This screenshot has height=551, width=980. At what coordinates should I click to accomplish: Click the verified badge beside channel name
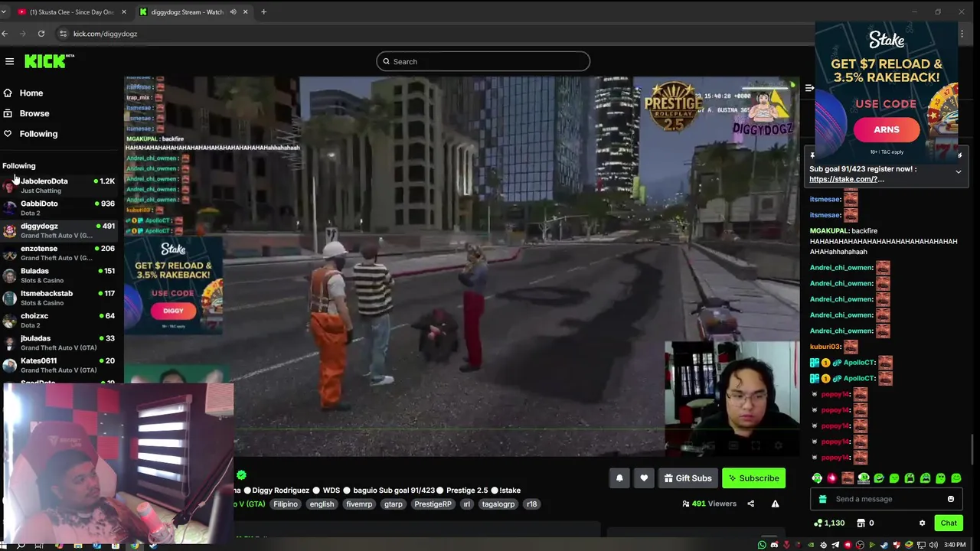coord(241,475)
